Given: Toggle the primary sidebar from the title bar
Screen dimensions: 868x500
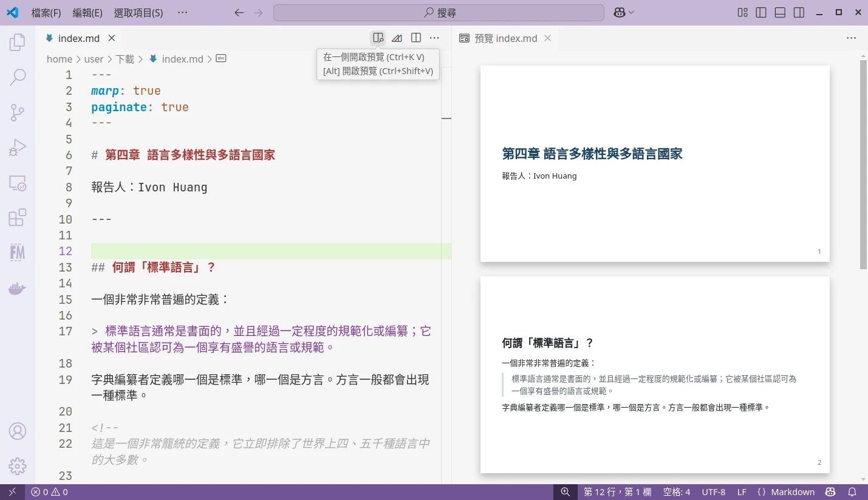Looking at the screenshot, I should (761, 13).
